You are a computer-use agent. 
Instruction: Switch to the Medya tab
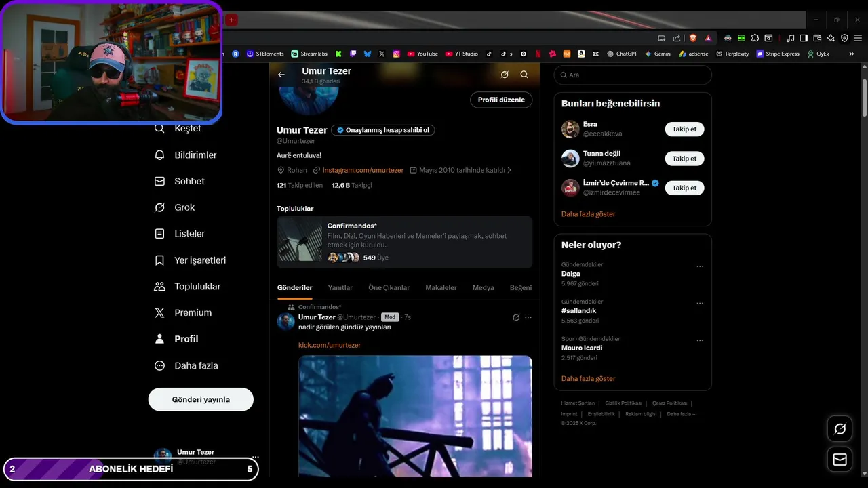click(x=484, y=287)
